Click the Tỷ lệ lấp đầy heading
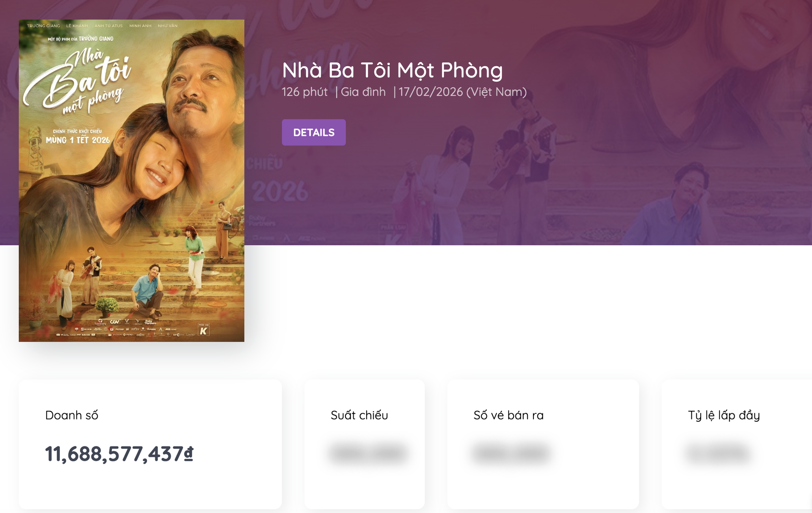This screenshot has height=513, width=812. tap(723, 415)
